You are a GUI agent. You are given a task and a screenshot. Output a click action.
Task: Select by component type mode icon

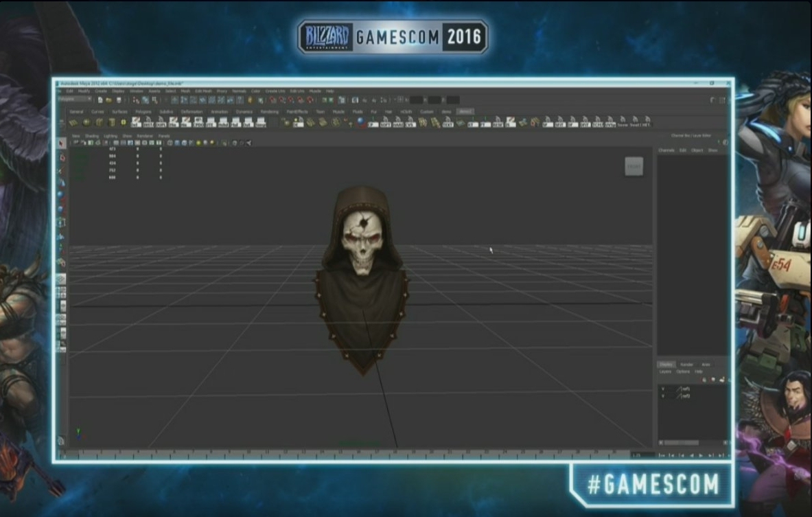click(x=154, y=100)
